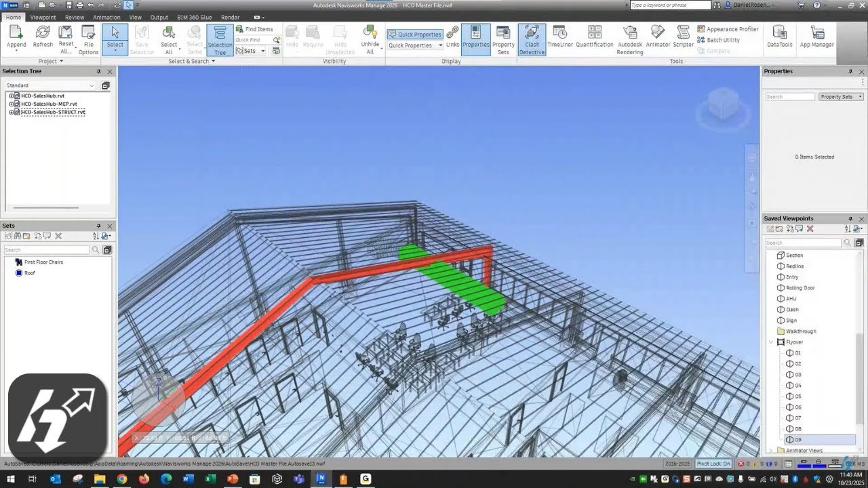Viewport: 868px width, 488px height.
Task: Toggle Quick Properties display
Action: coord(415,35)
